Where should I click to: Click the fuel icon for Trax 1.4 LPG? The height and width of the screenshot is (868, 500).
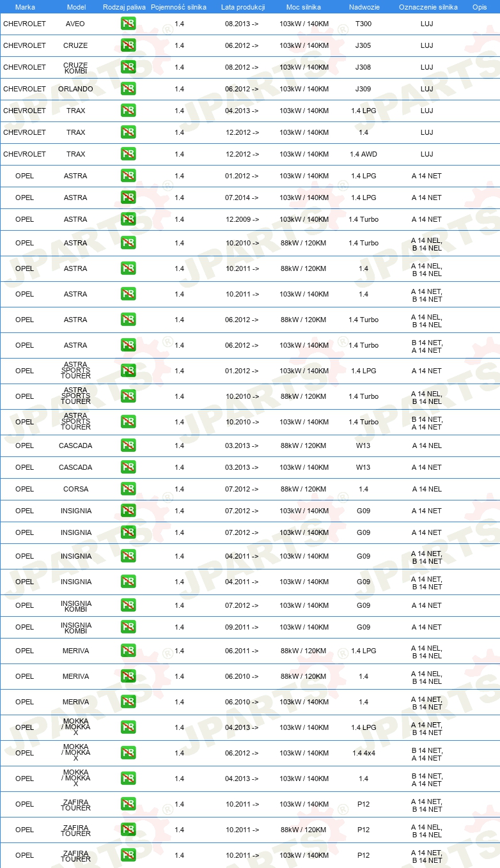click(128, 111)
